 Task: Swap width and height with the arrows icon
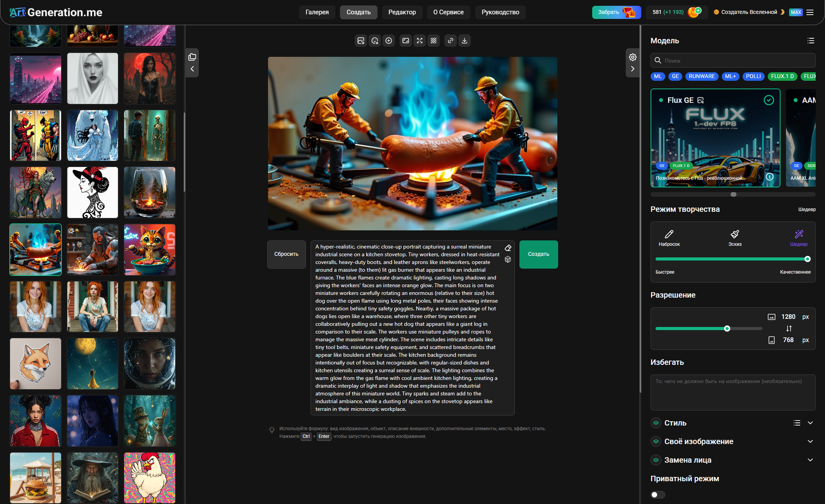tap(789, 328)
